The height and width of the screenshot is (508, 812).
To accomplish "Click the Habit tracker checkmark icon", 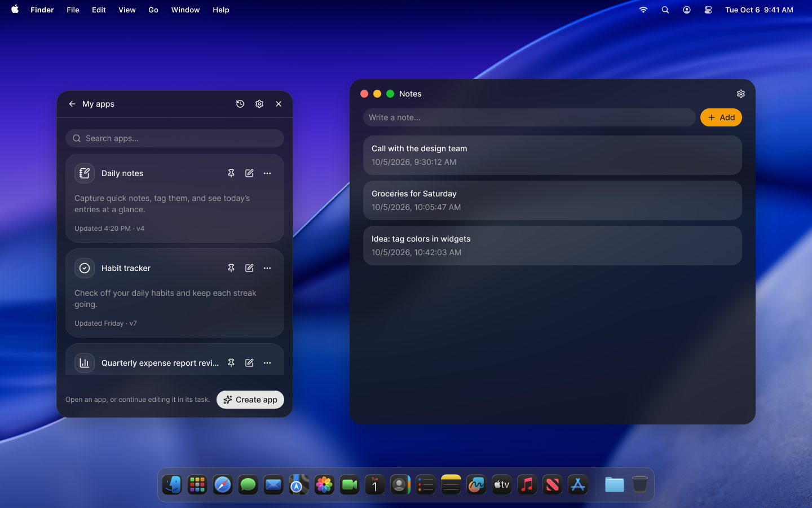I will (85, 268).
